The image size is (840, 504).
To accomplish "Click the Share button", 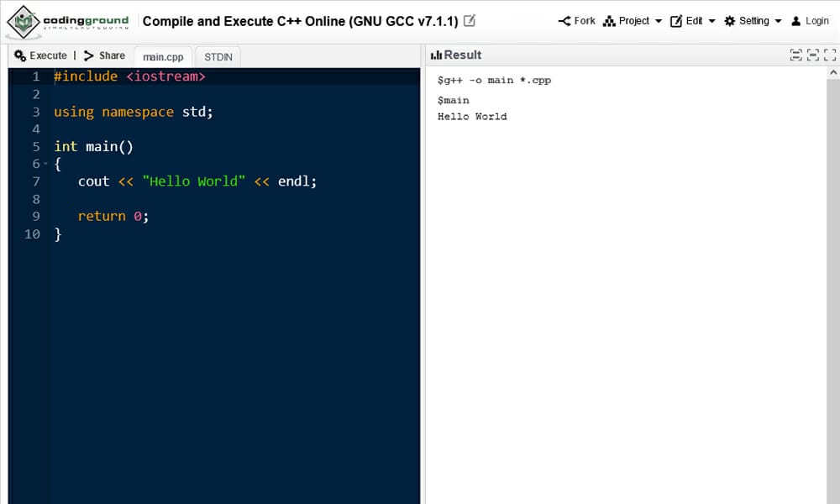I will (x=104, y=55).
